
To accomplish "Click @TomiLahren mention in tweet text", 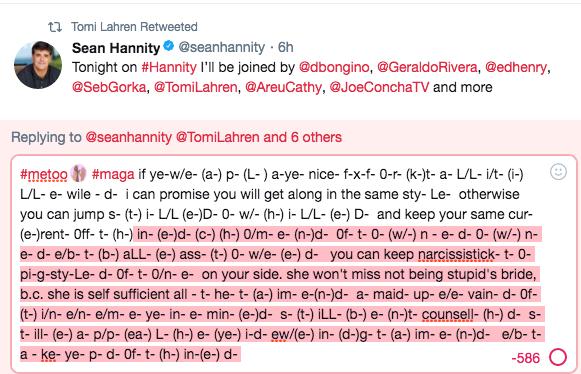I will (196, 87).
